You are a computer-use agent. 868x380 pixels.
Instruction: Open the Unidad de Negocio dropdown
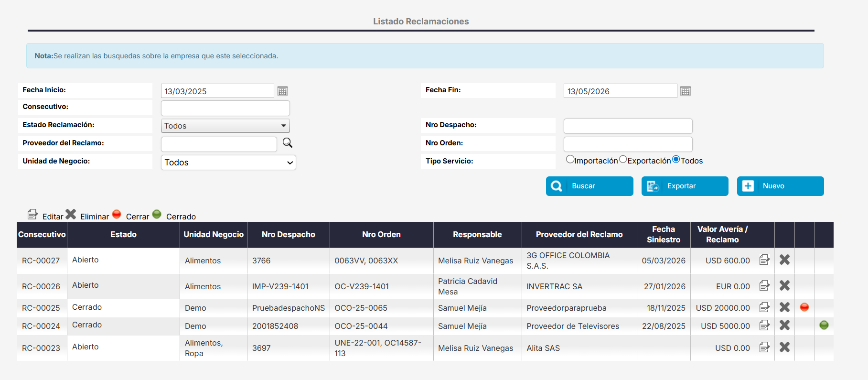(228, 163)
